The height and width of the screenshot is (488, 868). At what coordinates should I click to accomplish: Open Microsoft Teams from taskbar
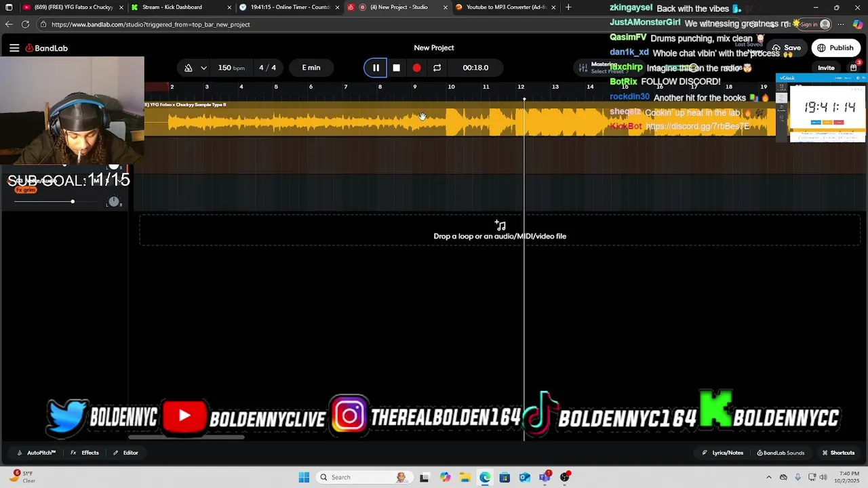click(x=545, y=477)
